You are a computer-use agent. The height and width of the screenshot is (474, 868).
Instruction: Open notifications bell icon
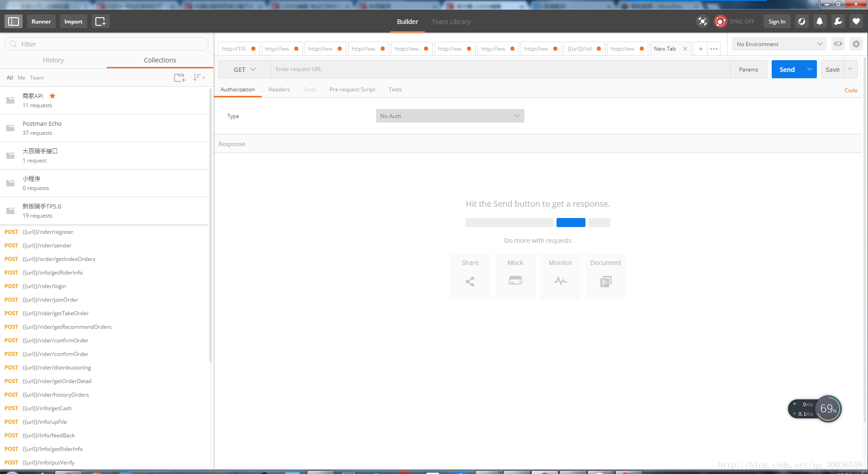[819, 21]
